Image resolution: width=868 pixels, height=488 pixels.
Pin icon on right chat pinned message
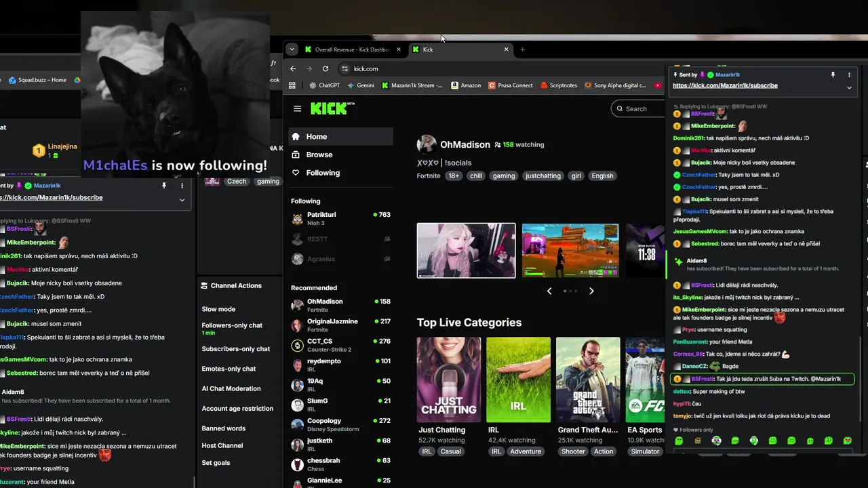click(x=833, y=75)
